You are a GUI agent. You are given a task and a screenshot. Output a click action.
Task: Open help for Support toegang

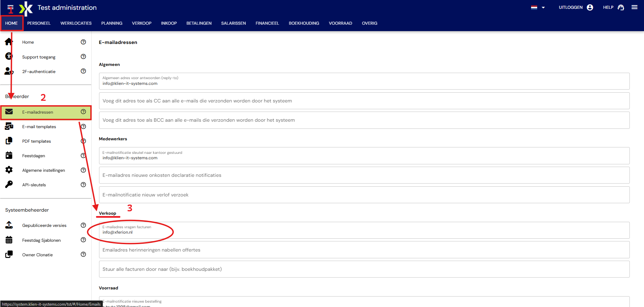click(83, 56)
